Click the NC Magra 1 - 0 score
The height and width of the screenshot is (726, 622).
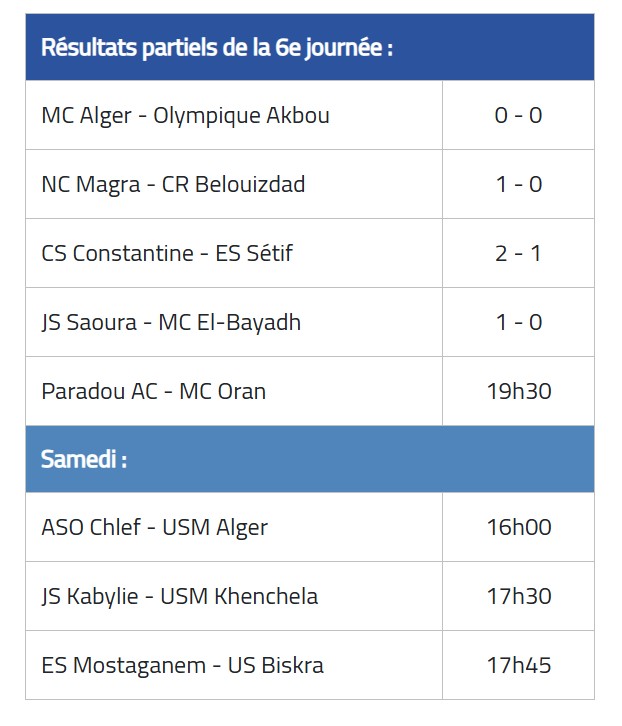(518, 184)
